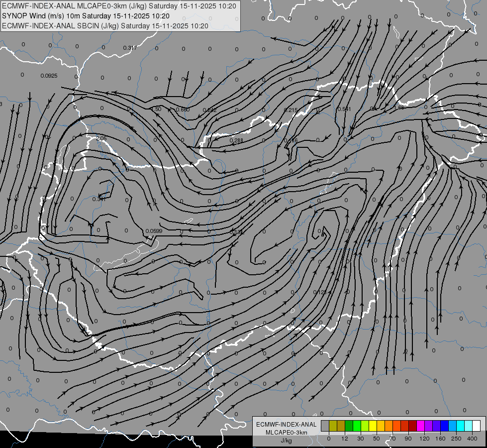Screen dimensions: 487x448
Task: Click the legend tick label 70
Action: 392,439
